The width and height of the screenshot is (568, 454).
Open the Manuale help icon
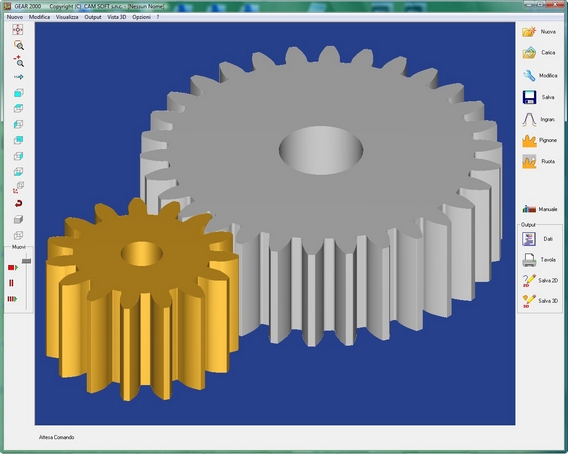click(x=529, y=209)
